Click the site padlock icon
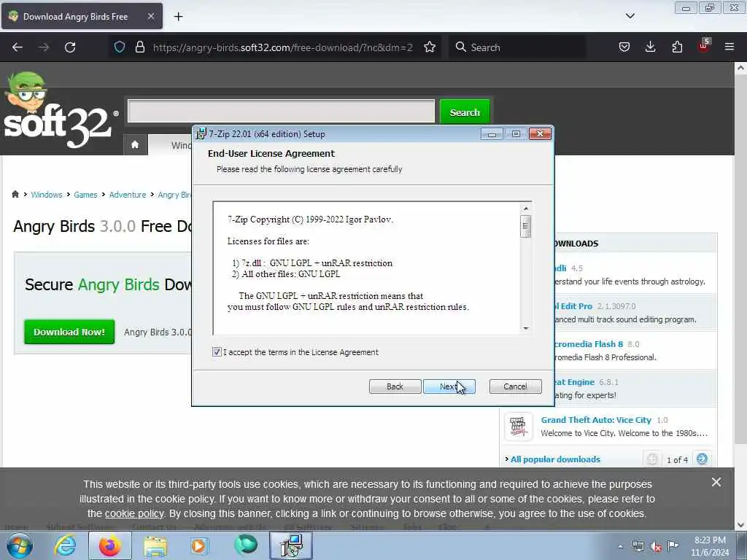 (139, 47)
